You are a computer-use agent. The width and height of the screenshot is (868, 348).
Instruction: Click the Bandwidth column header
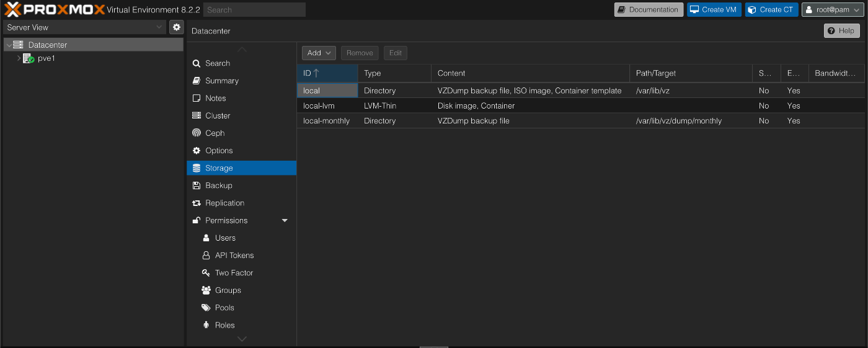(x=836, y=73)
